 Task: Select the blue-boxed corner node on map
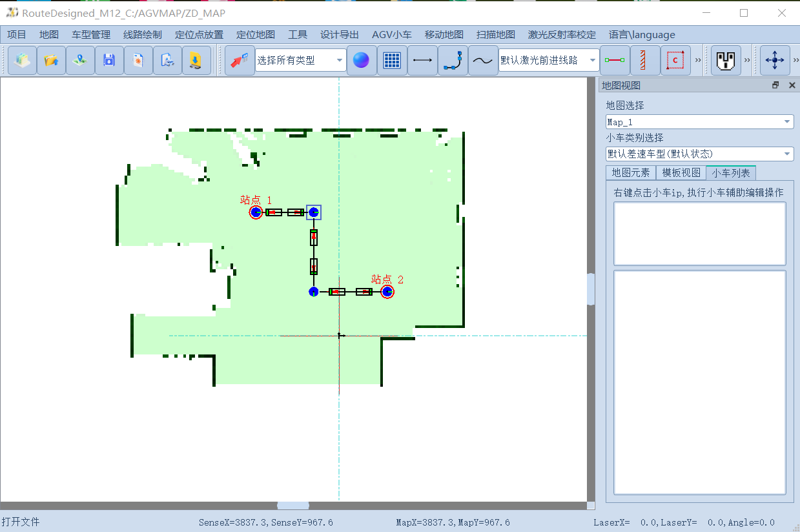314,212
